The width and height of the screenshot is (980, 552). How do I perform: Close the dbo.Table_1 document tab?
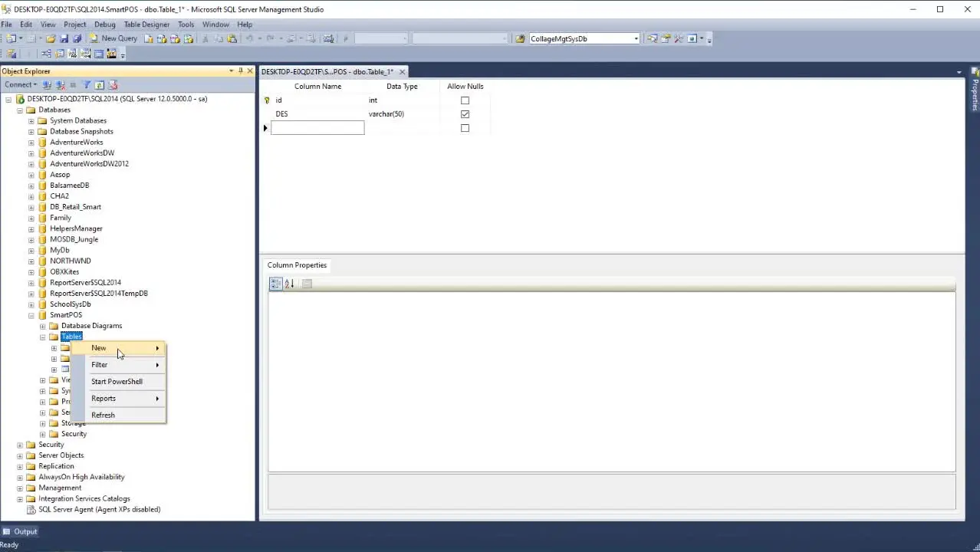pyautogui.click(x=402, y=72)
